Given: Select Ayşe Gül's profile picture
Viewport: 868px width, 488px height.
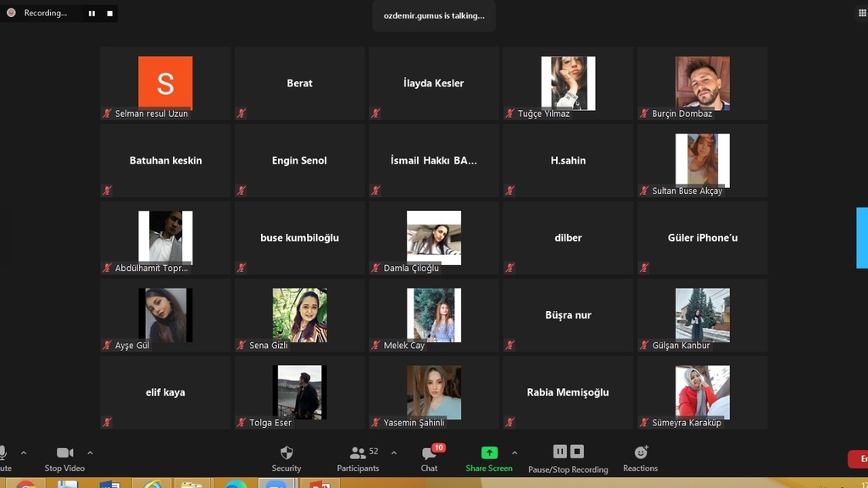Looking at the screenshot, I should (x=165, y=314).
